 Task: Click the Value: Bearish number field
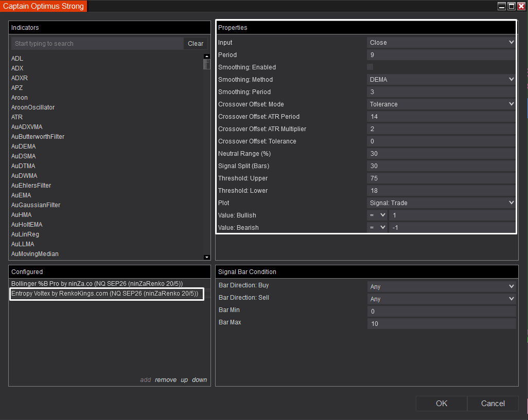452,228
